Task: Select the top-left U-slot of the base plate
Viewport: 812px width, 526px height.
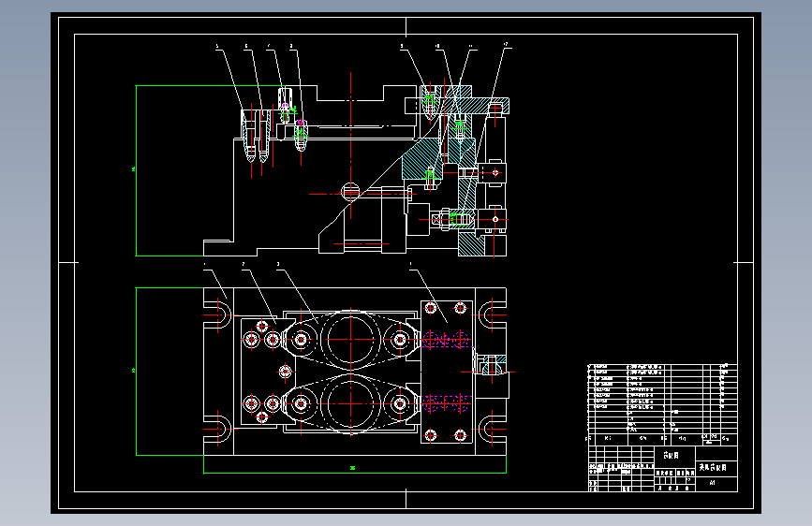Action: pos(218,314)
